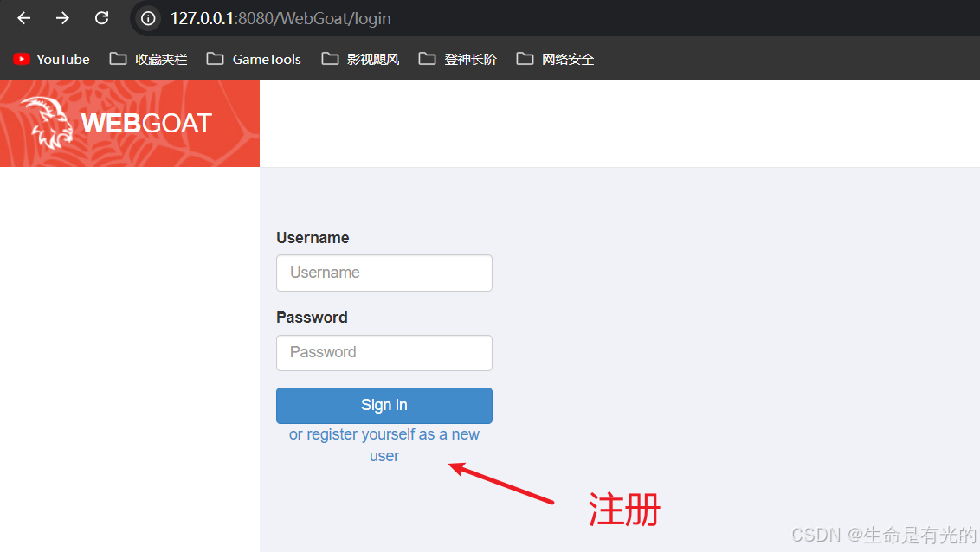Click the Password field label

(312, 318)
